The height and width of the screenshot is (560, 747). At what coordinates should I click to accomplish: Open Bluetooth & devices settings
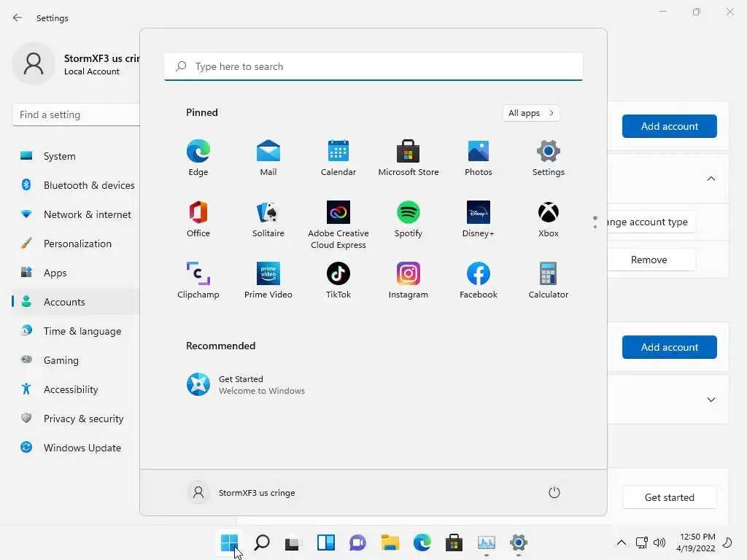tap(76, 185)
